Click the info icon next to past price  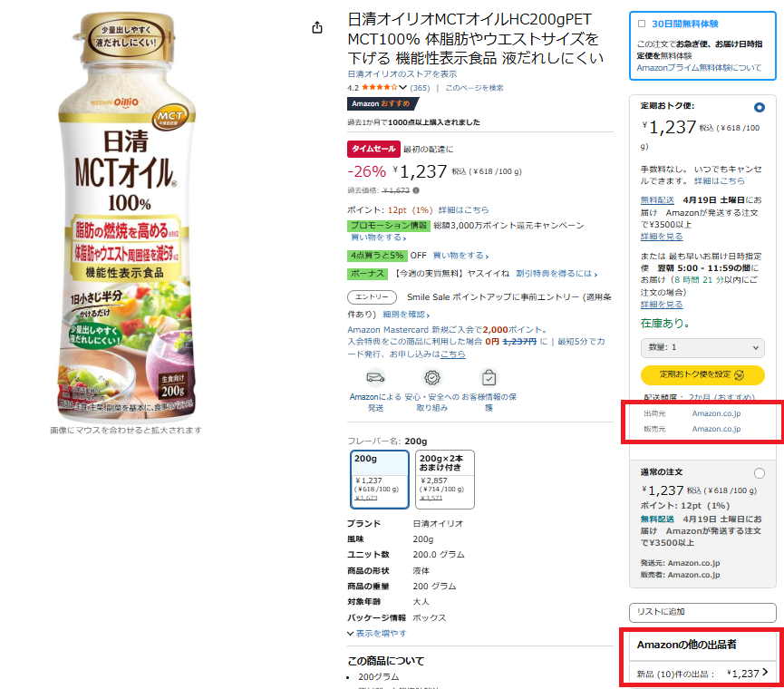click(x=416, y=190)
